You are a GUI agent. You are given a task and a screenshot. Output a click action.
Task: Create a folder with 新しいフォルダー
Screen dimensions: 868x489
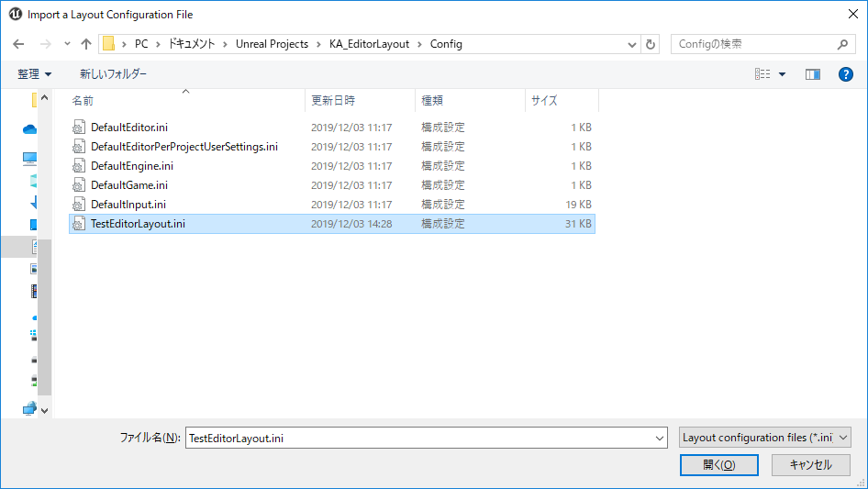coord(114,74)
